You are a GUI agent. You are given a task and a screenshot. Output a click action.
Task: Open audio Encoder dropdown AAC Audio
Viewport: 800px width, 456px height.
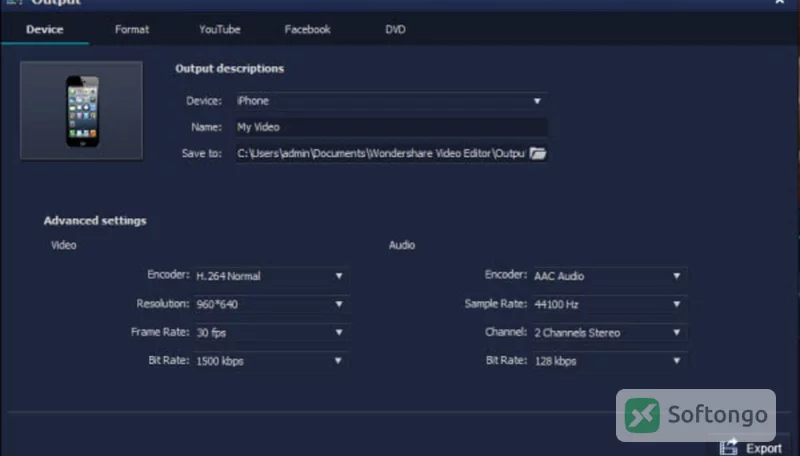pyautogui.click(x=609, y=276)
